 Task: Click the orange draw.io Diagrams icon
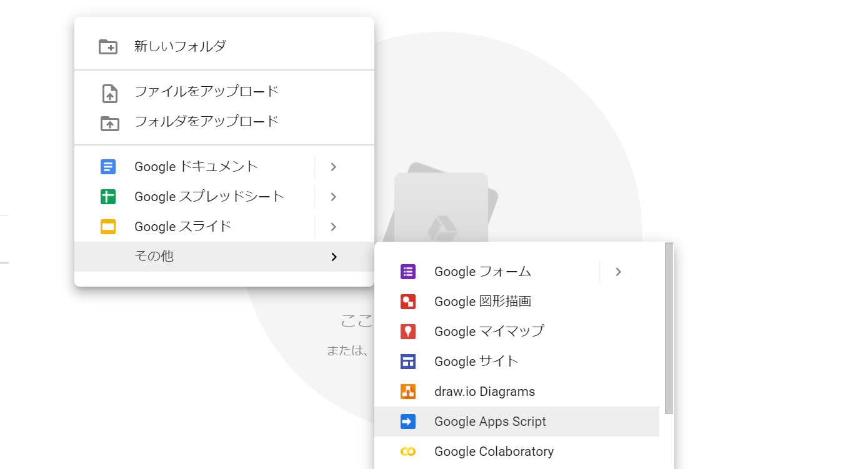[408, 392]
